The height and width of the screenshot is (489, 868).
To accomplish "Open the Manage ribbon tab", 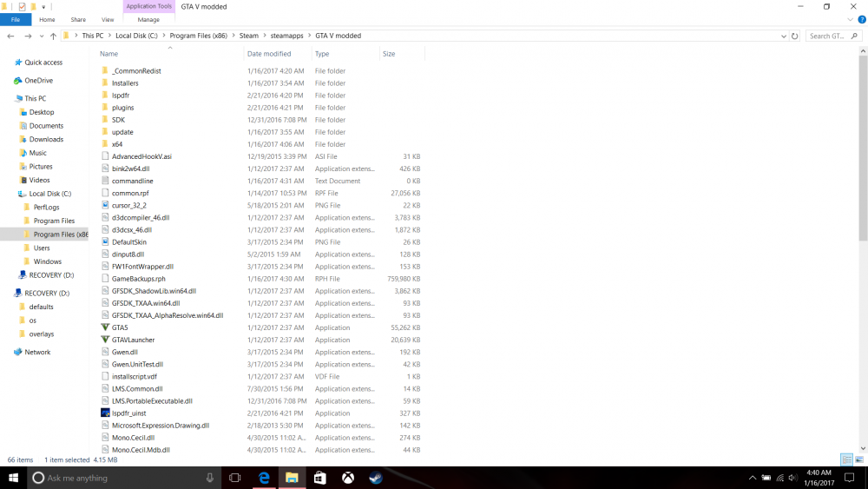I will coord(148,19).
